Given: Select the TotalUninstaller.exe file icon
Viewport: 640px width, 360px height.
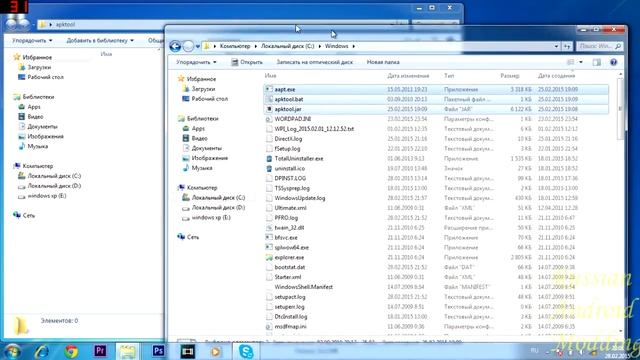Looking at the screenshot, I should tap(269, 158).
